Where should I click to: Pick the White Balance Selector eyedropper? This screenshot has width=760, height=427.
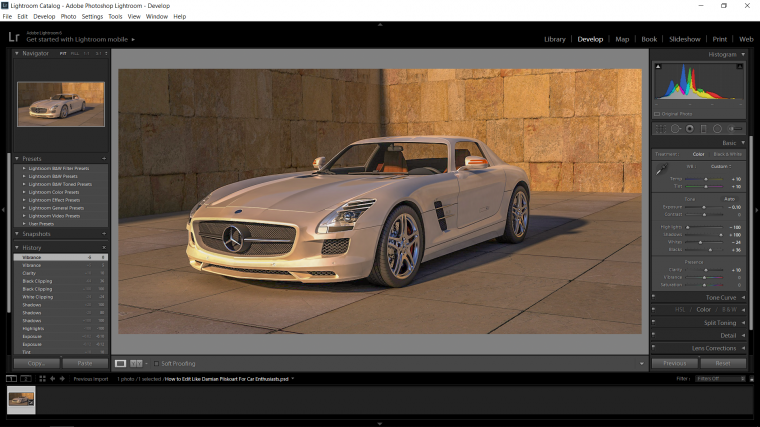[662, 169]
